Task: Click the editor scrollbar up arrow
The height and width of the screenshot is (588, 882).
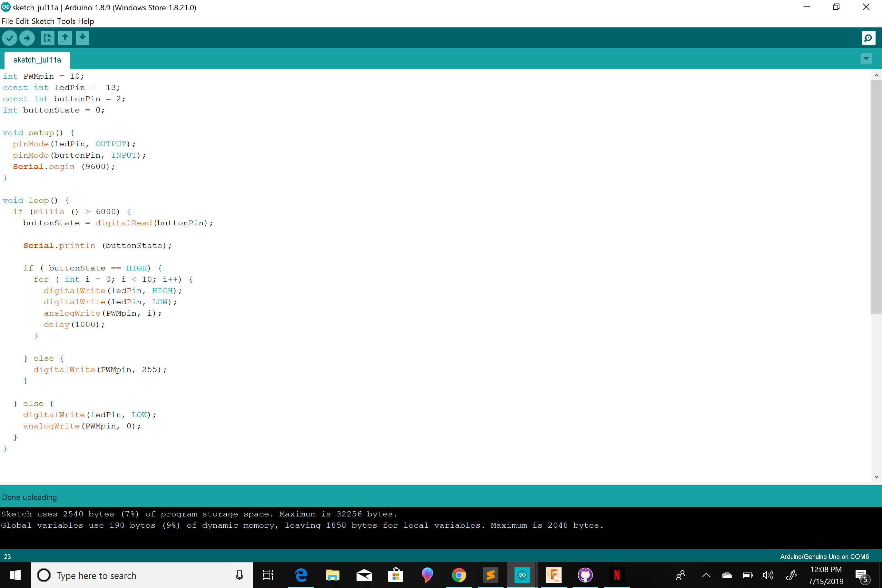Action: pyautogui.click(x=877, y=75)
